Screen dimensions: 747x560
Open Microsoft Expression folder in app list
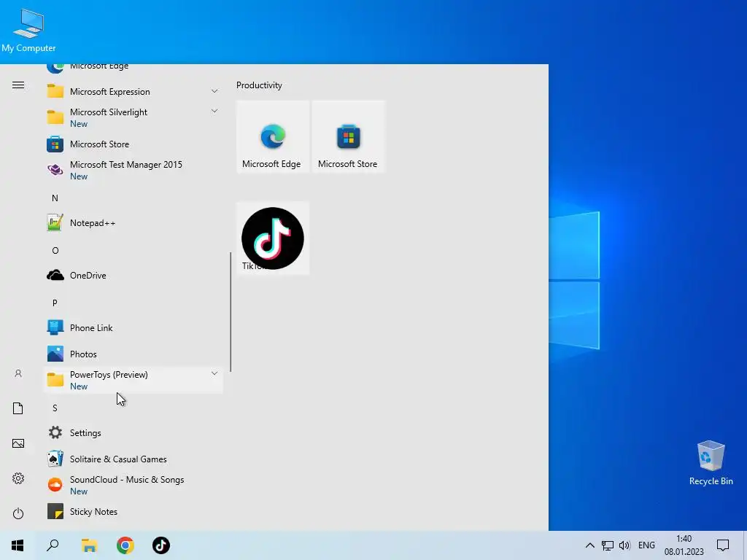click(133, 91)
